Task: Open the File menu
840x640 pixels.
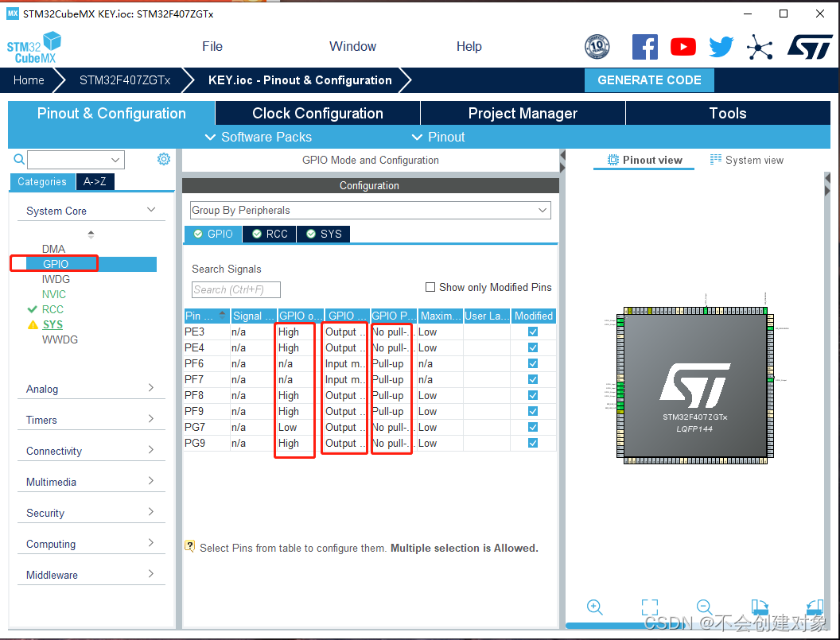Action: (212, 47)
